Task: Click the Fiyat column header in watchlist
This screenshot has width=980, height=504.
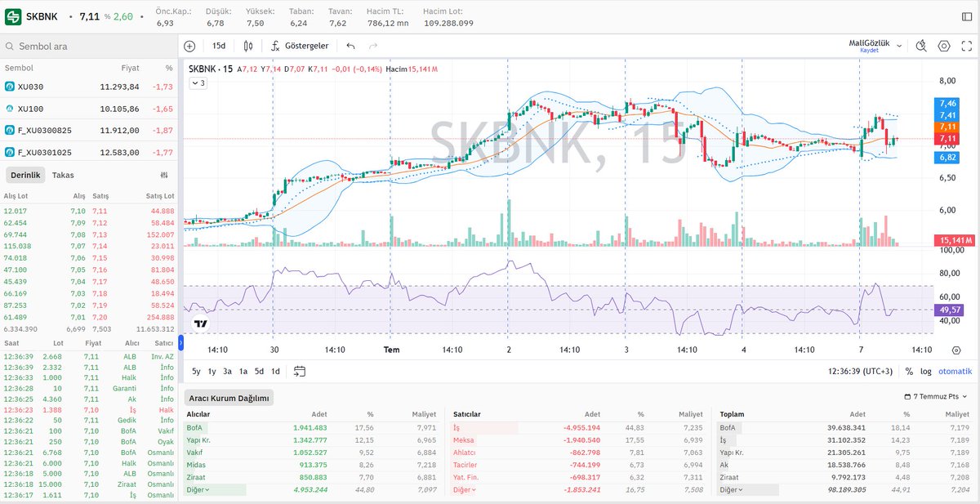Action: coord(131,68)
